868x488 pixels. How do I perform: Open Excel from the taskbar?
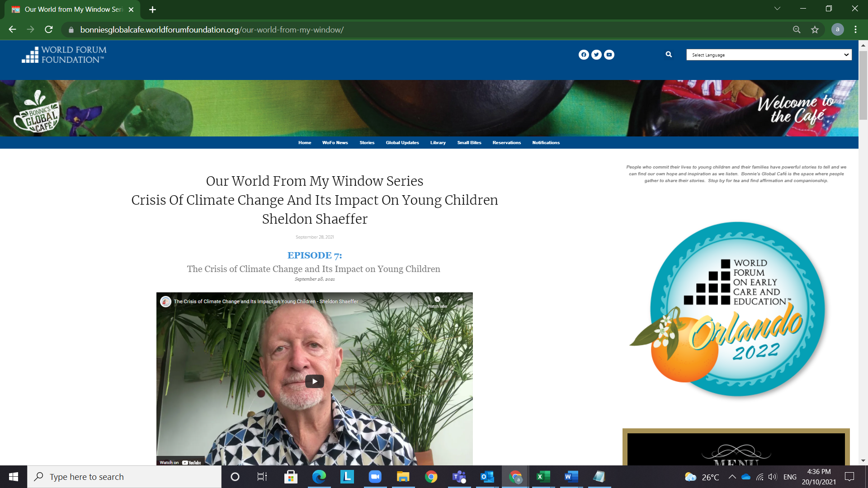(543, 477)
